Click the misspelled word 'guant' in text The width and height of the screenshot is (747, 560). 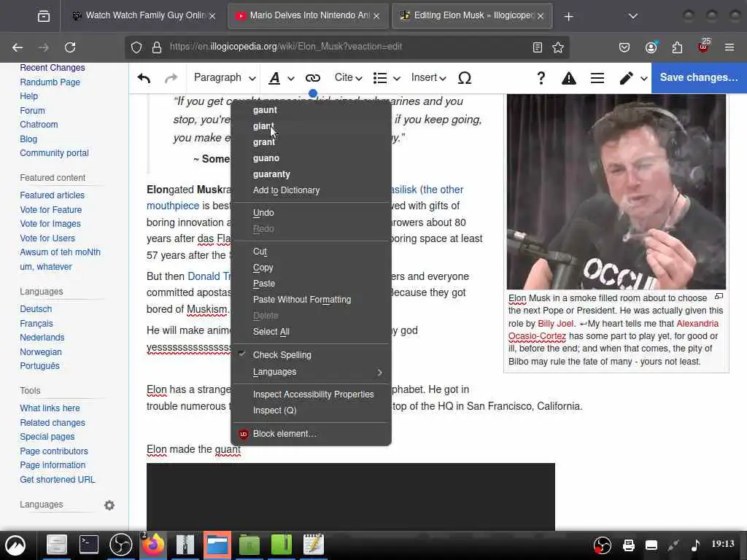(x=228, y=449)
